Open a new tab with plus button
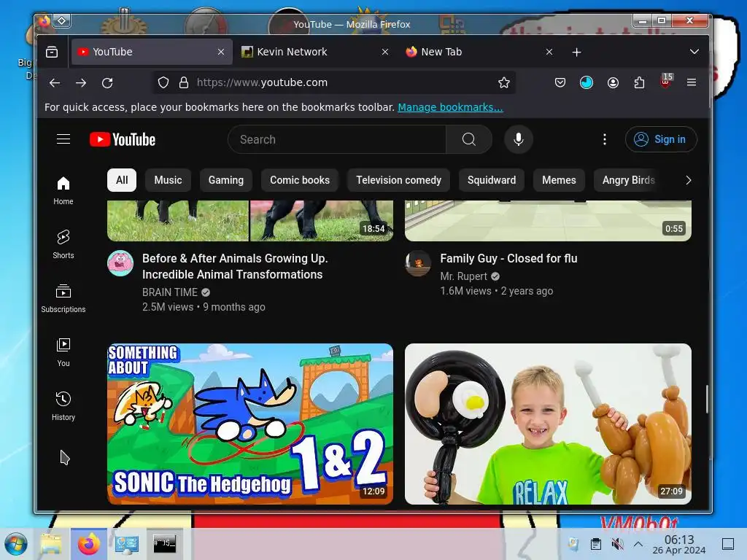Image resolution: width=747 pixels, height=560 pixels. click(x=576, y=52)
